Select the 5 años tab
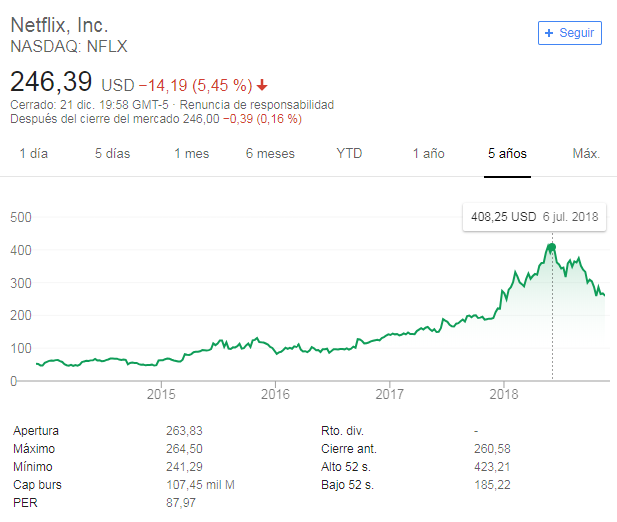This screenshot has height=522, width=617. [x=507, y=154]
